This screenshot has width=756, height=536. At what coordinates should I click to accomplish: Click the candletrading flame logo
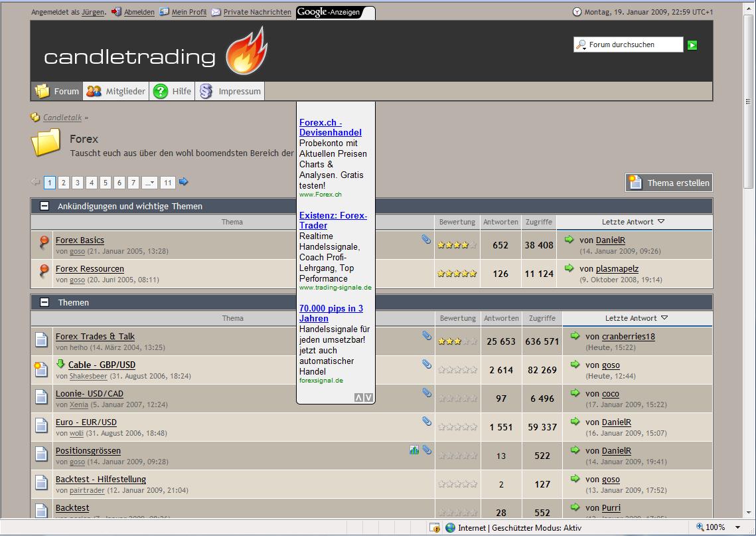coord(246,53)
